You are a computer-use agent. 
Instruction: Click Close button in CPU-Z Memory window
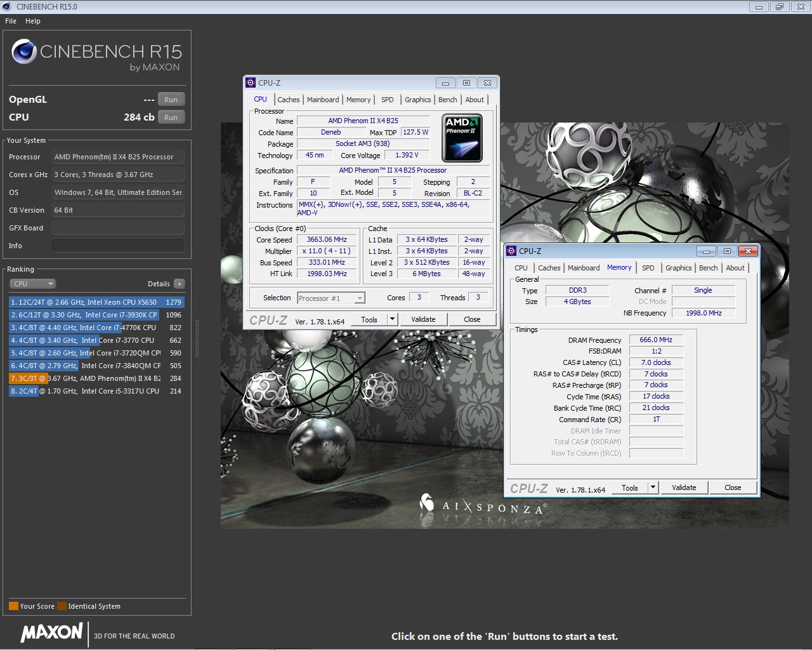pos(733,487)
